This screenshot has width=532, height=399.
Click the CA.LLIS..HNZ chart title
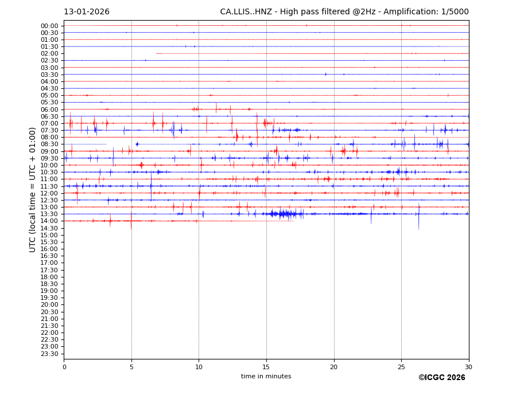tap(344, 12)
